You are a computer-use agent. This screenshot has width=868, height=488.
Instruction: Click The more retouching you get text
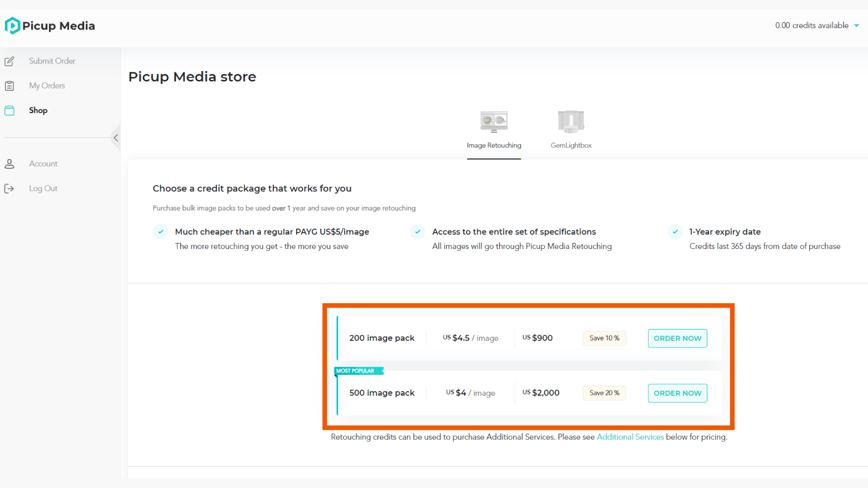[x=261, y=246]
